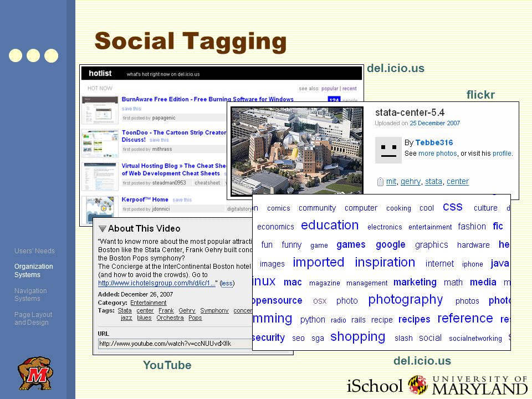Click the 'photography' tag in cloud

coord(406,300)
